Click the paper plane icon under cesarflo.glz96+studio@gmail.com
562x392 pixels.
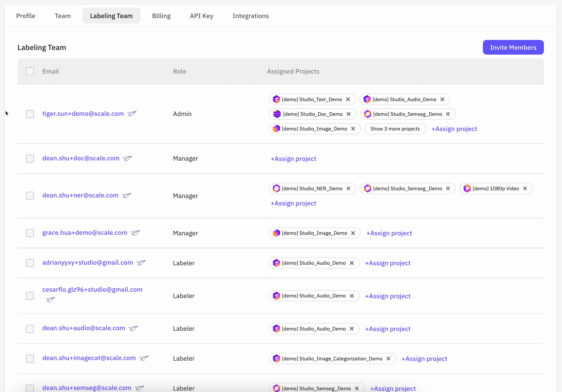point(50,300)
